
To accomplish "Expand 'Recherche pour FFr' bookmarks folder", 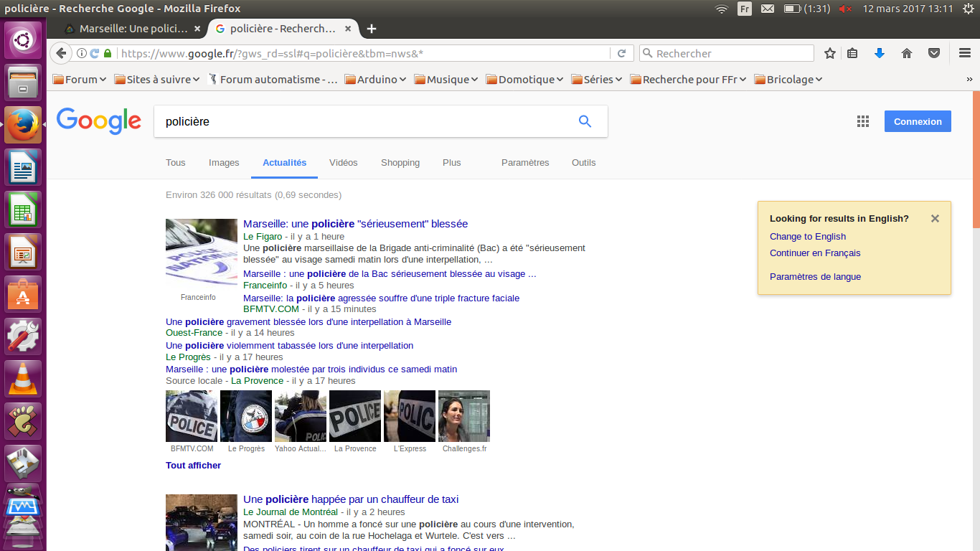I will pyautogui.click(x=688, y=80).
